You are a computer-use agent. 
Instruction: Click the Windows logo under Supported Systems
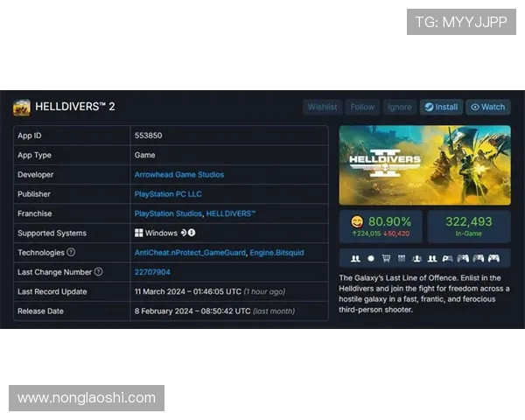[x=138, y=233]
